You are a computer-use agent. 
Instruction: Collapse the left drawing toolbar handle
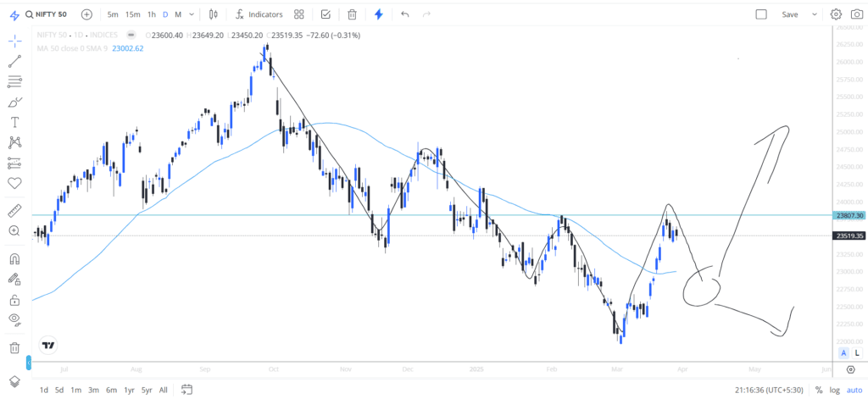tap(30, 363)
